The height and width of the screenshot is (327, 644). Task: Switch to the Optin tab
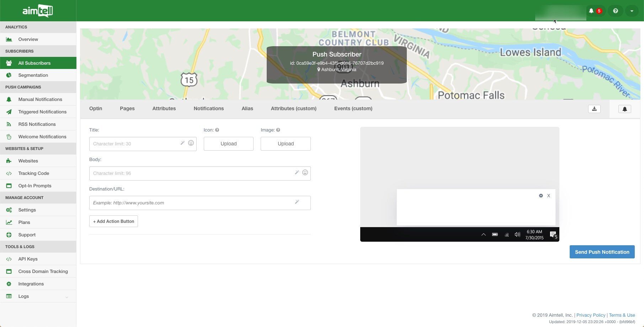click(96, 108)
